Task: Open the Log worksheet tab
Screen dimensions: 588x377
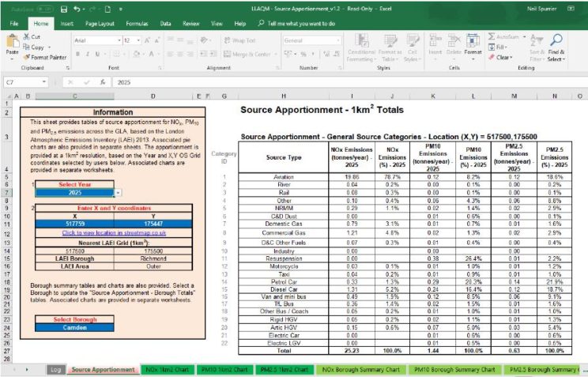Action: coord(55,370)
